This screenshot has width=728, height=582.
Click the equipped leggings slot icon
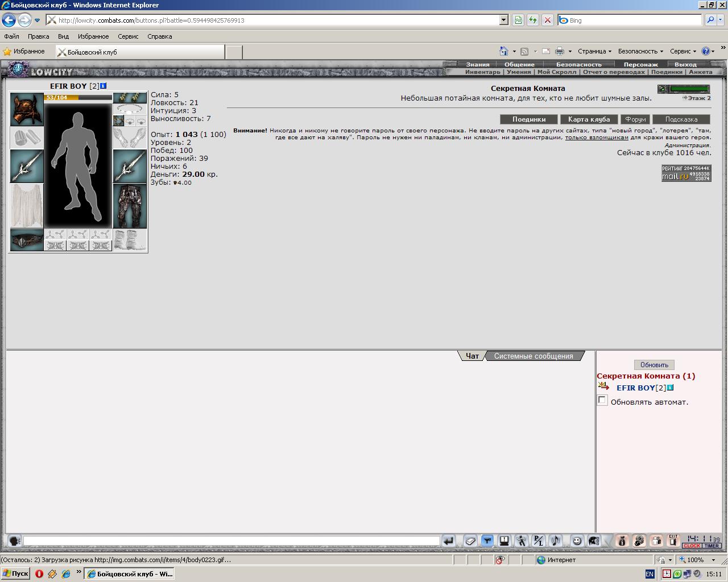pyautogui.click(x=130, y=206)
